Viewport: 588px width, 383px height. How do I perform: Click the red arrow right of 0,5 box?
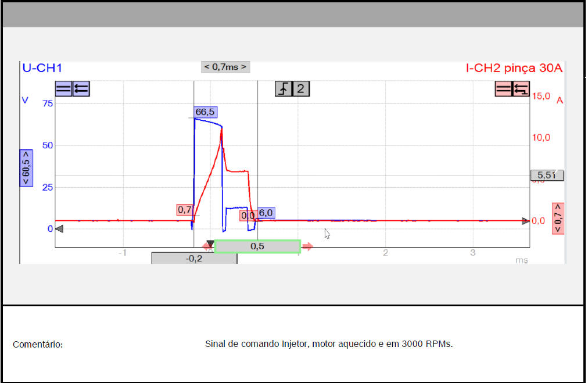click(307, 246)
